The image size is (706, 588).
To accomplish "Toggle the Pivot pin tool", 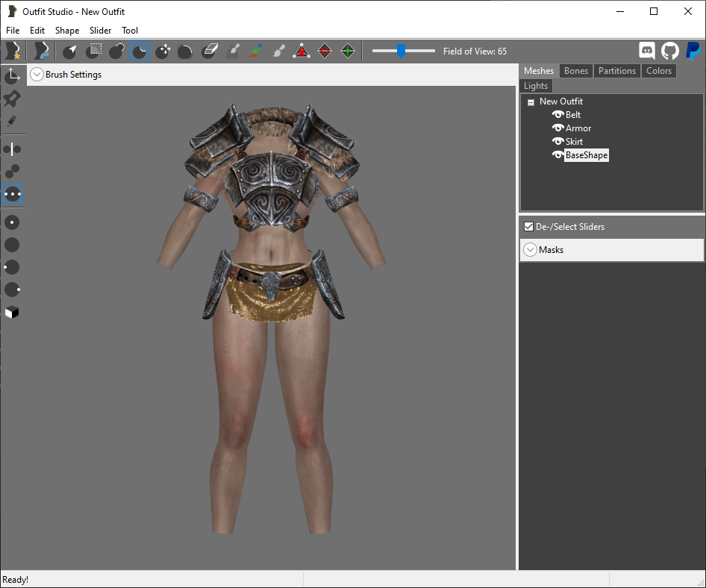I will pos(12,98).
